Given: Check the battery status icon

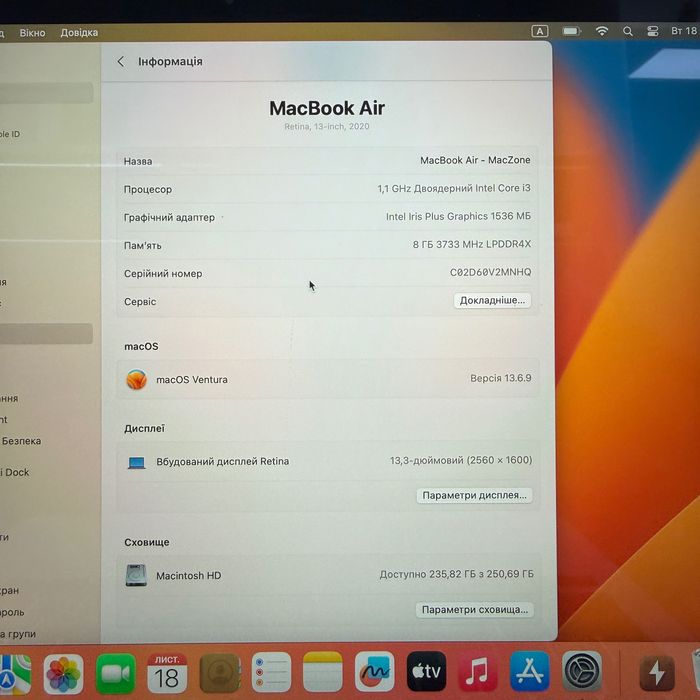Looking at the screenshot, I should pyautogui.click(x=572, y=31).
